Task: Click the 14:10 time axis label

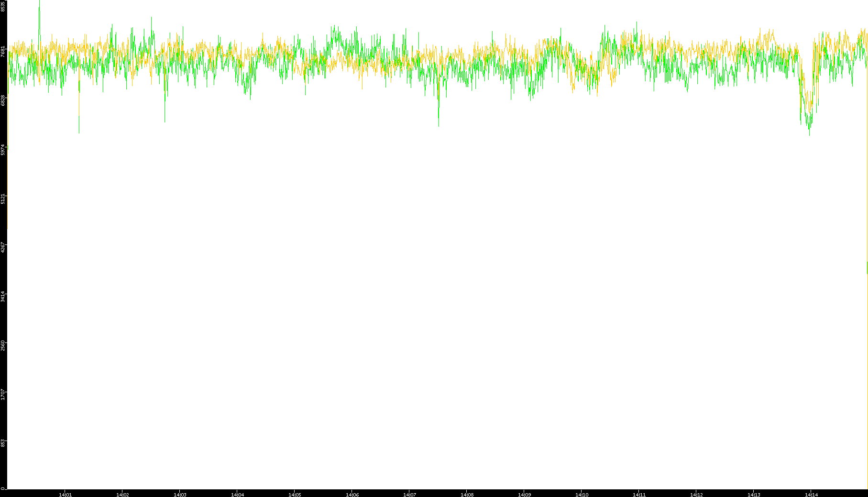Action: (x=582, y=495)
